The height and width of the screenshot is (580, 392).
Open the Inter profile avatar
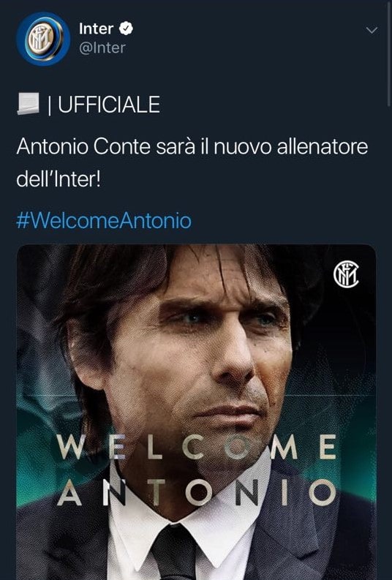coord(43,39)
